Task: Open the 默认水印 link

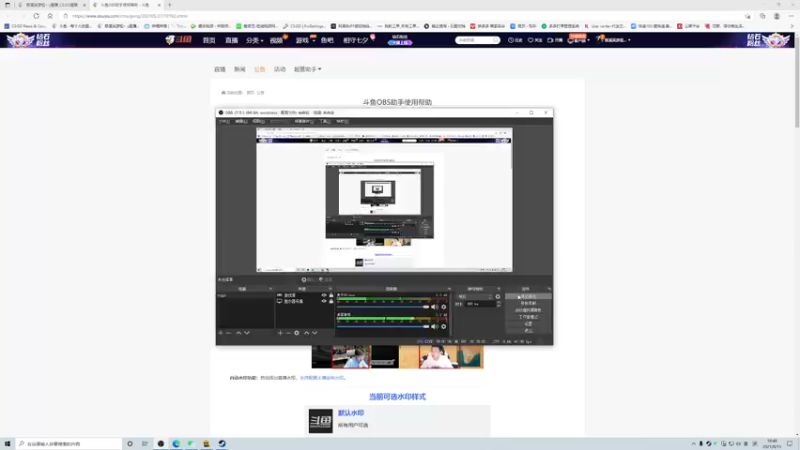Action: pyautogui.click(x=351, y=413)
